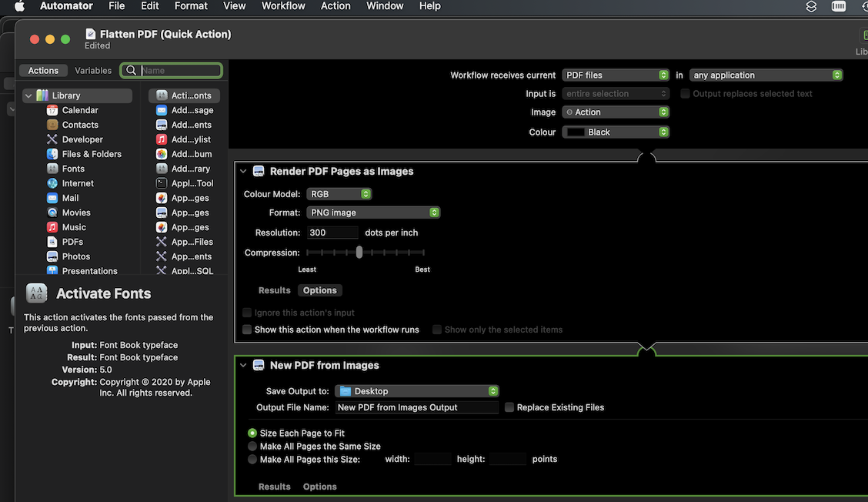Open the Colour Model RGB dropdown
This screenshot has height=502, width=868.
click(339, 194)
